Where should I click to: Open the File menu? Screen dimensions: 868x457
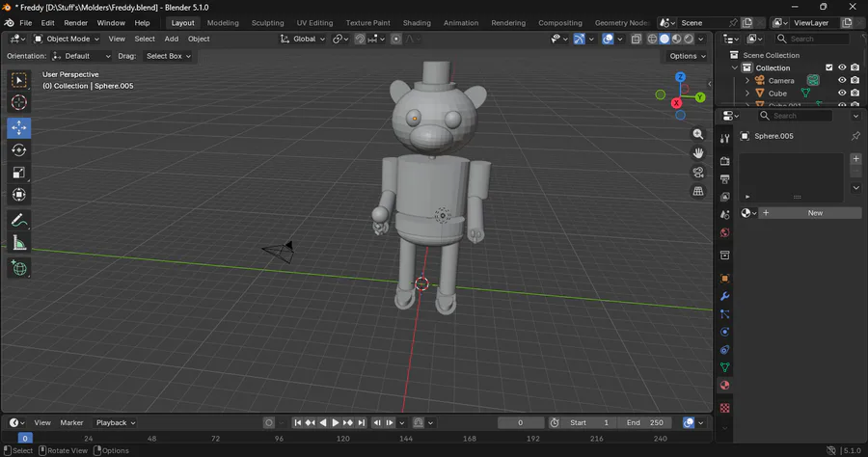tap(25, 23)
